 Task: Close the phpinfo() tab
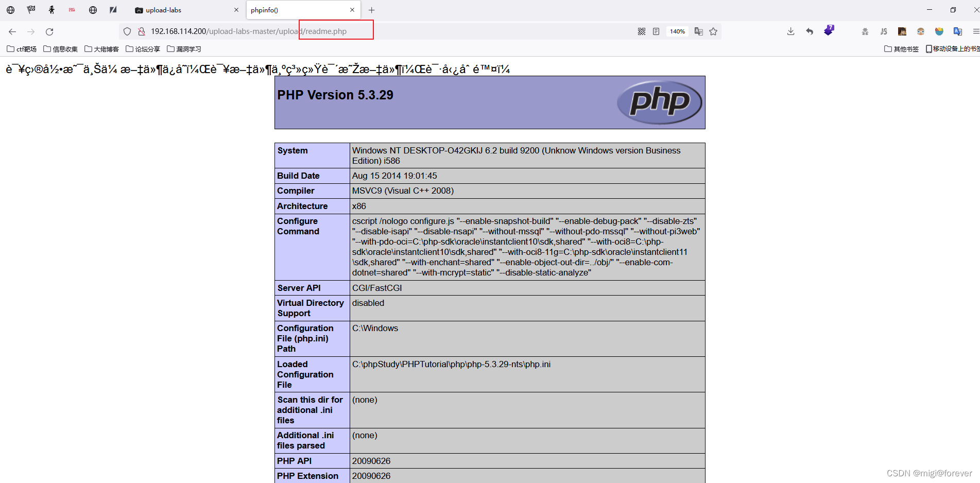(x=352, y=10)
